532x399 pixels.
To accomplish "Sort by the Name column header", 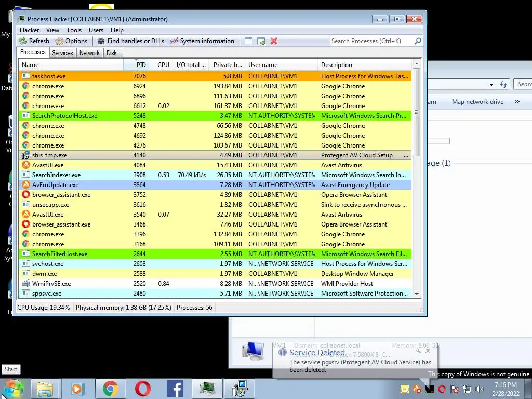I will coord(71,65).
